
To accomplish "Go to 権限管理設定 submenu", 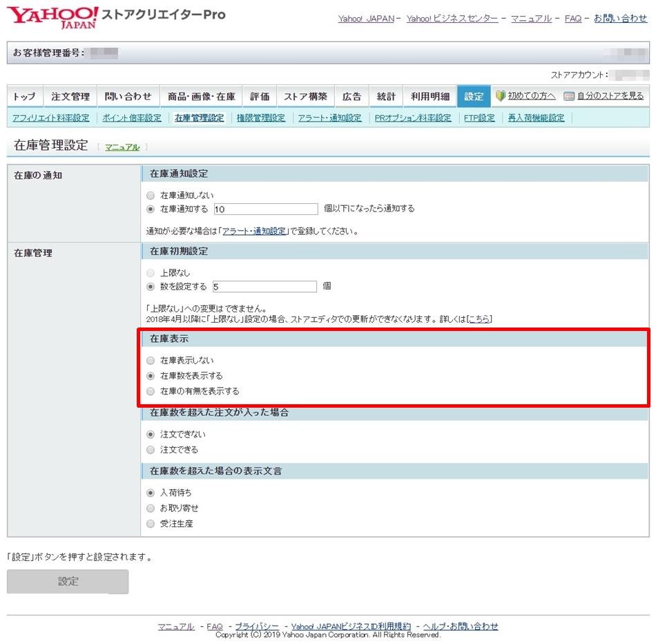I will (260, 118).
